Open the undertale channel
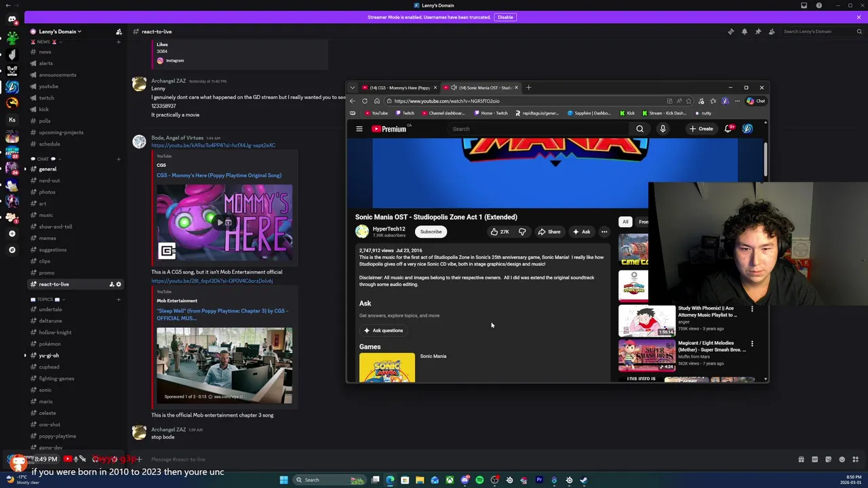The height and width of the screenshot is (488, 868). point(50,309)
